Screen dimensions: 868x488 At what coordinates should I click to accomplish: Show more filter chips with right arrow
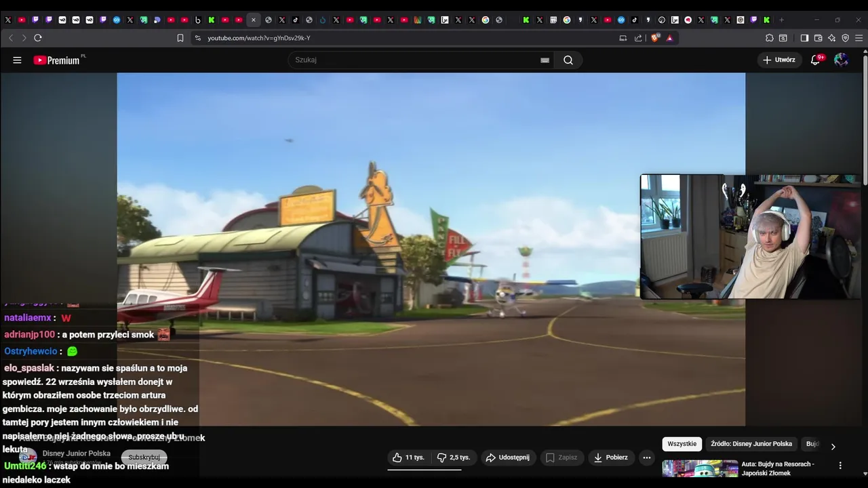click(x=833, y=446)
